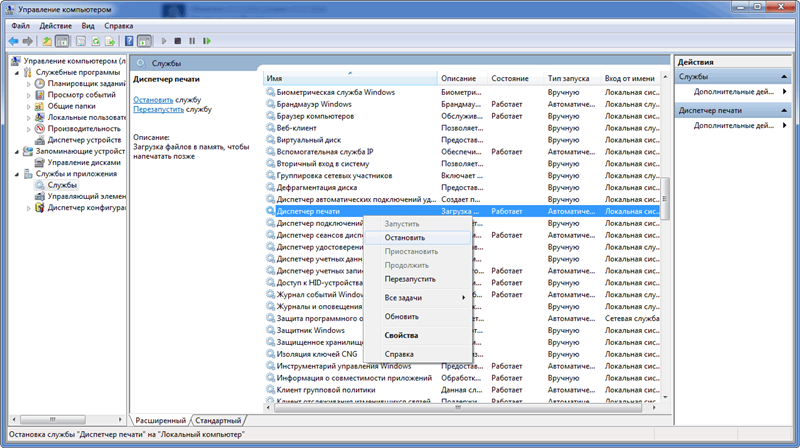Viewport: 800px width, 448px height.
Task: Click the Export list toolbar icon
Action: (110, 41)
